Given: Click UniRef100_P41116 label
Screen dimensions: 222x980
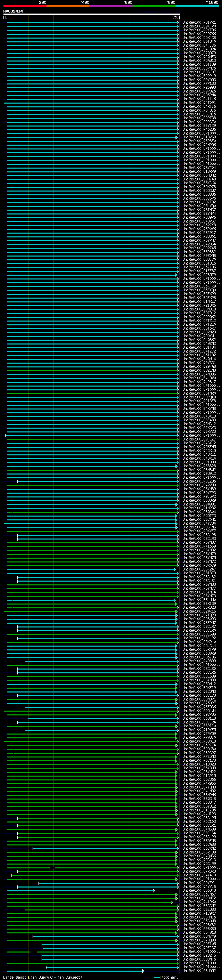Looking at the screenshot, I should pyautogui.click(x=199, y=99).
